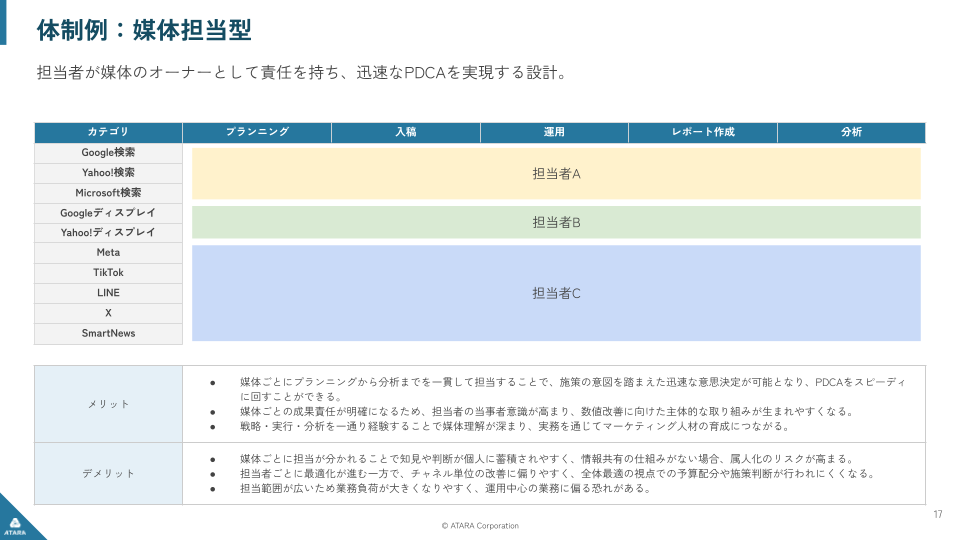Viewport: 960px width, 540px height.
Task: Click the Yahoo!ディスプレイ row
Action: click(108, 233)
